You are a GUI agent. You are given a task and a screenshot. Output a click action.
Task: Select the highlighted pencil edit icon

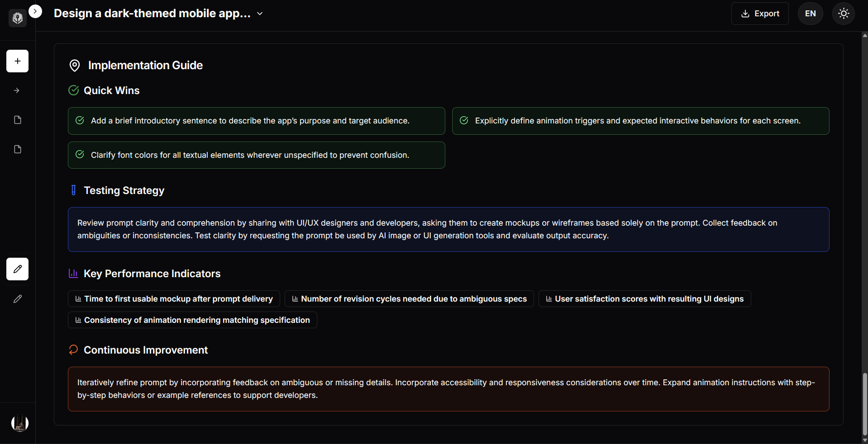click(18, 269)
